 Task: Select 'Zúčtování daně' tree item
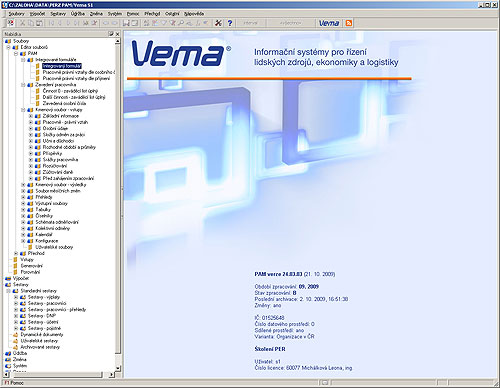(x=58, y=172)
